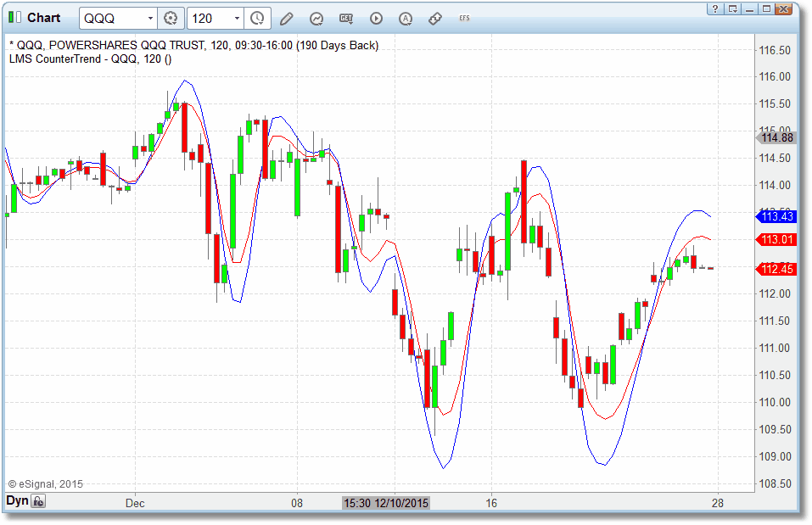The height and width of the screenshot is (525, 812).
Task: Click the '28' date label on time axis
Action: coord(717,503)
